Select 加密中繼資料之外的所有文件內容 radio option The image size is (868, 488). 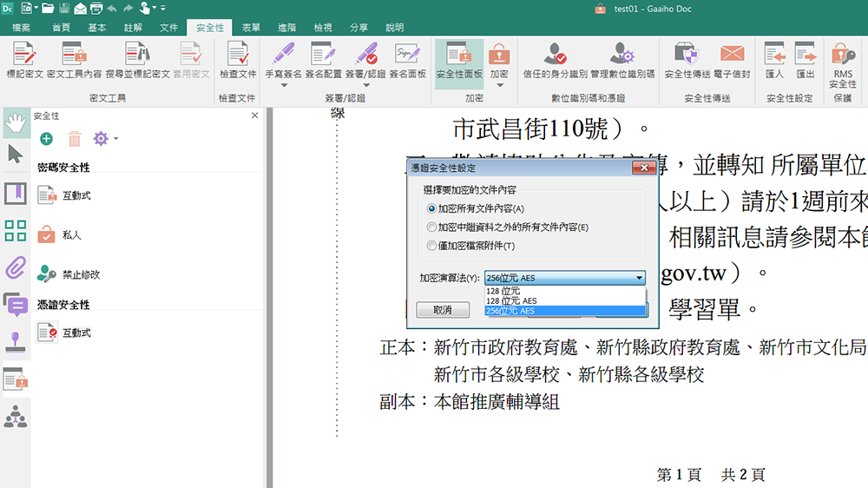coord(431,228)
